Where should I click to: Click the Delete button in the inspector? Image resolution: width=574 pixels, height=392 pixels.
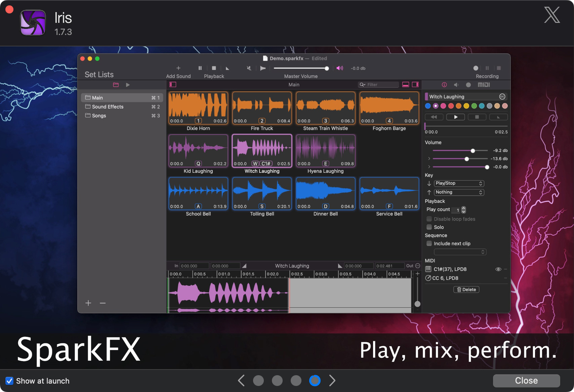click(466, 289)
